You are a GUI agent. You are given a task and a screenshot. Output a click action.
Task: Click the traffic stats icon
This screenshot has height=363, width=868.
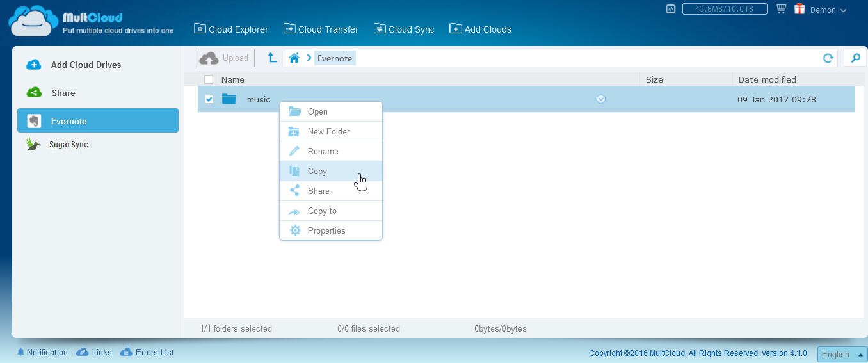pyautogui.click(x=670, y=10)
